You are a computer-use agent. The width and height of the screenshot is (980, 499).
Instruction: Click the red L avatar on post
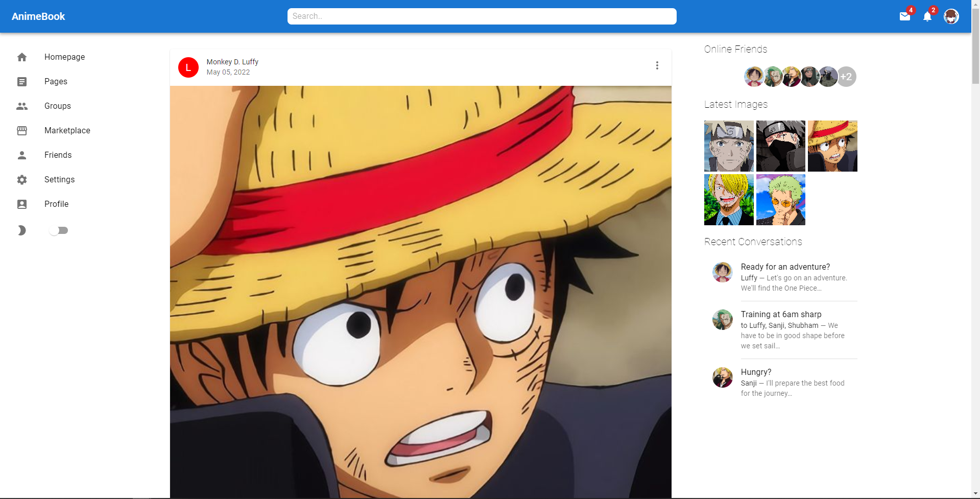[188, 67]
